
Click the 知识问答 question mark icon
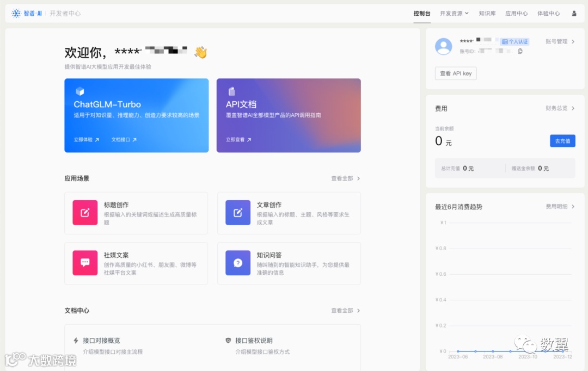pyautogui.click(x=238, y=263)
